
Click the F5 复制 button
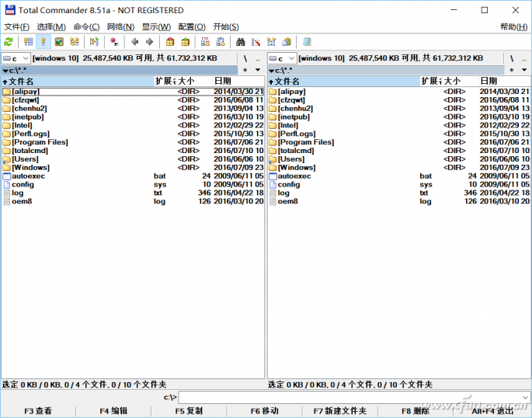(x=189, y=411)
